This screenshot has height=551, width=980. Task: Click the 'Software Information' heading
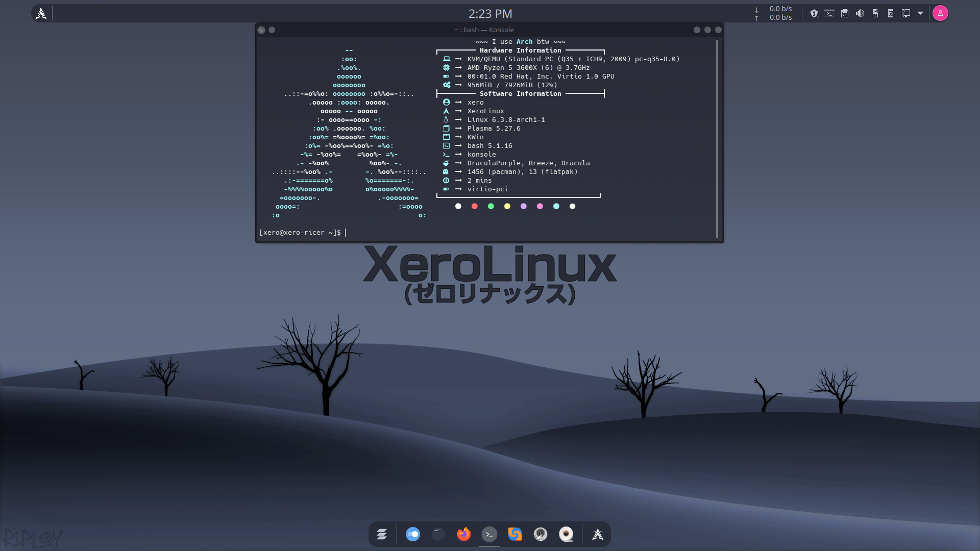tap(520, 94)
